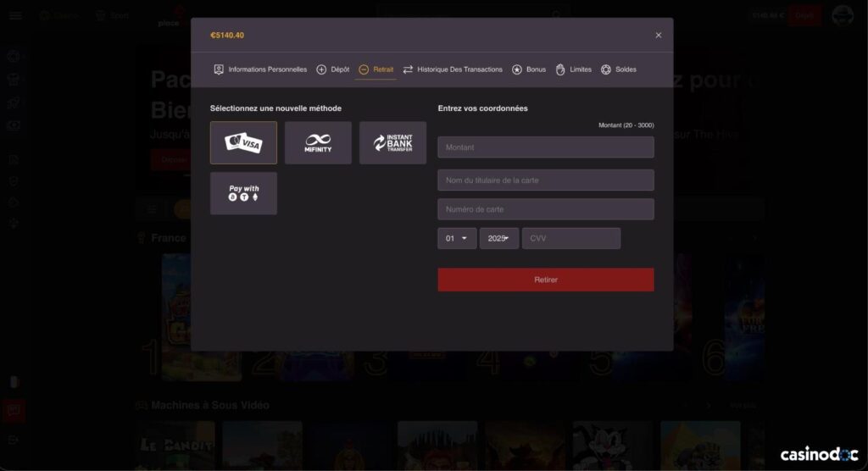The image size is (868, 471).
Task: Click the user avatar icon
Action: (x=842, y=15)
